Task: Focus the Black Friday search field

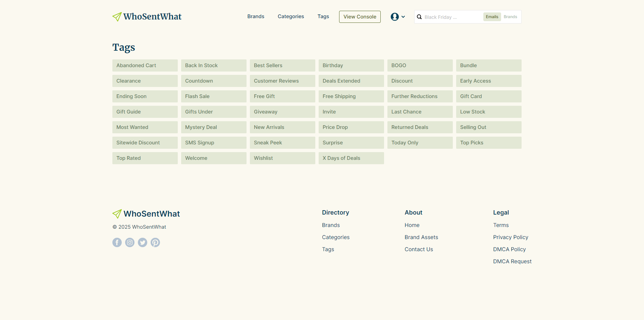Action: (451, 17)
